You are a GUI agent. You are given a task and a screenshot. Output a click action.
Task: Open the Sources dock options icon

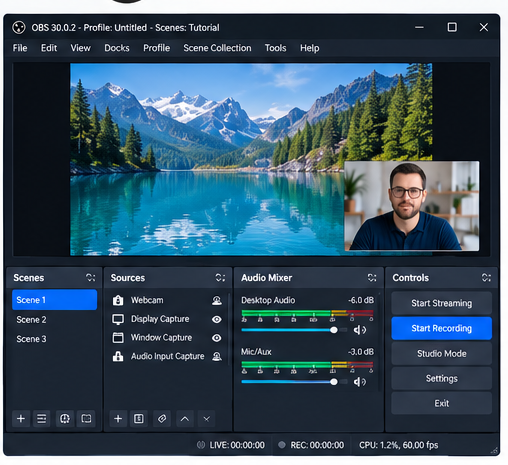coord(220,277)
